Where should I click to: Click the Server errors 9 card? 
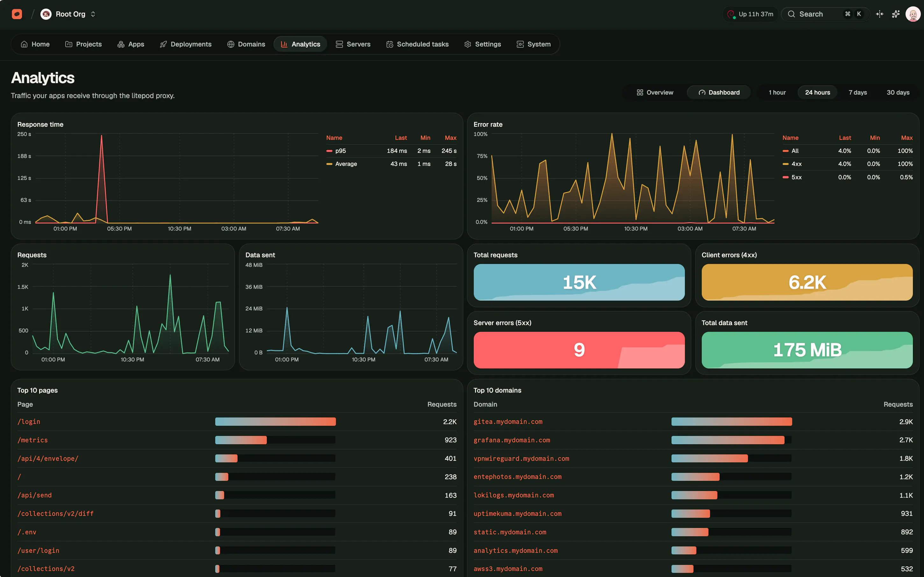point(579,350)
